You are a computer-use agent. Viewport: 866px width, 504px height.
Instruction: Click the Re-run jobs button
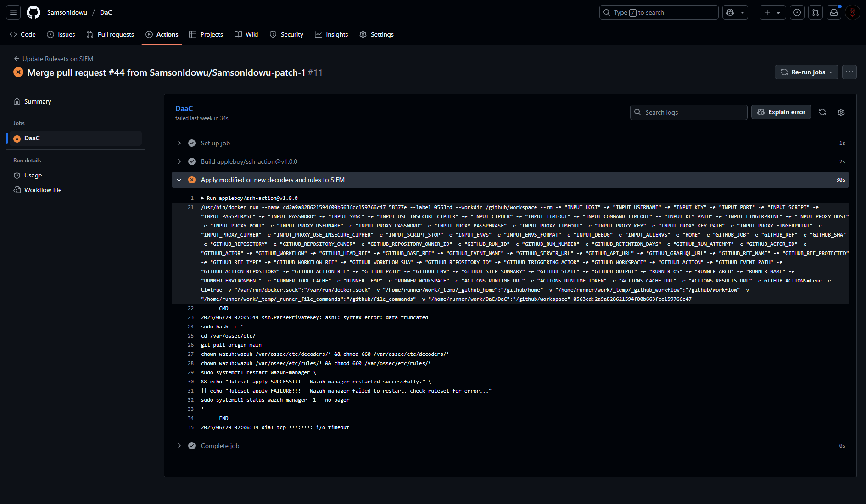coord(806,72)
